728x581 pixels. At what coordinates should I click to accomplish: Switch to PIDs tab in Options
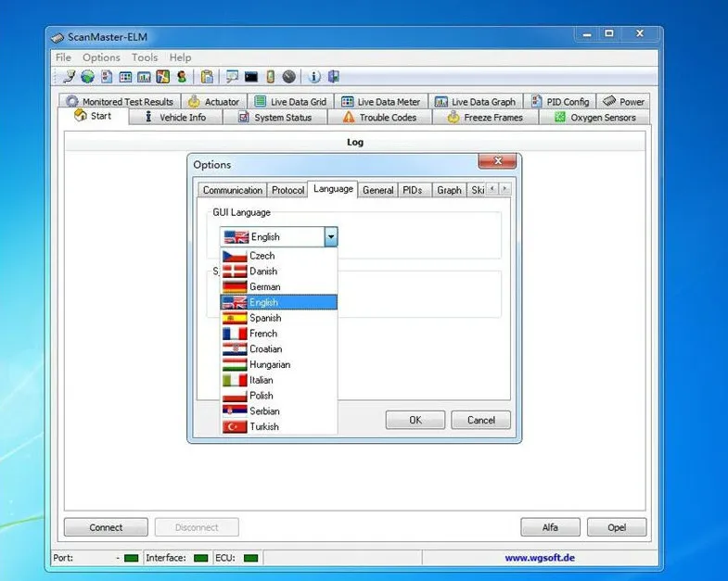tap(413, 190)
